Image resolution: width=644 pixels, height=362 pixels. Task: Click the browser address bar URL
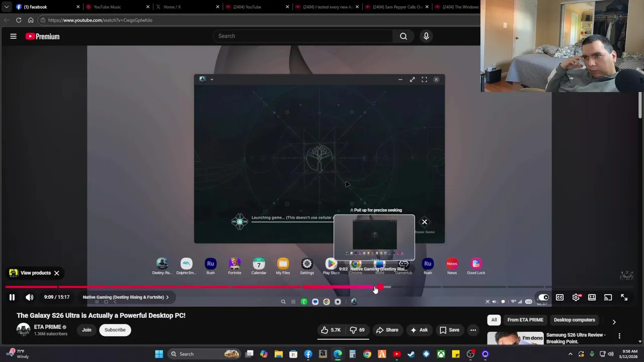pos(100,20)
